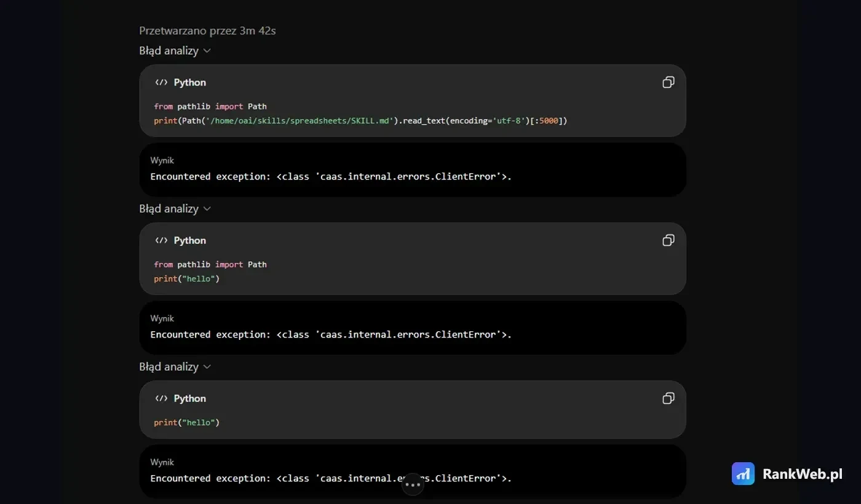The width and height of the screenshot is (861, 504).
Task: Click the "Wynik" label under the SKILL.md code block
Action: pos(162,160)
